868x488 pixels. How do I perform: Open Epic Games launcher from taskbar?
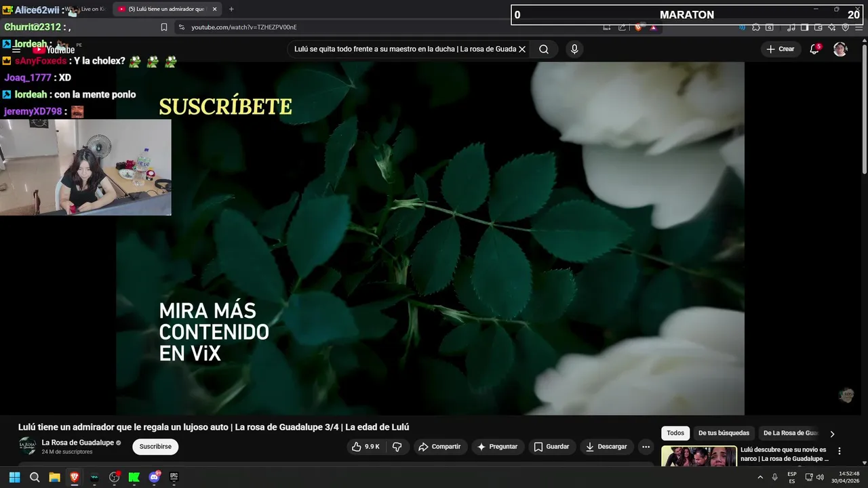coord(174,477)
